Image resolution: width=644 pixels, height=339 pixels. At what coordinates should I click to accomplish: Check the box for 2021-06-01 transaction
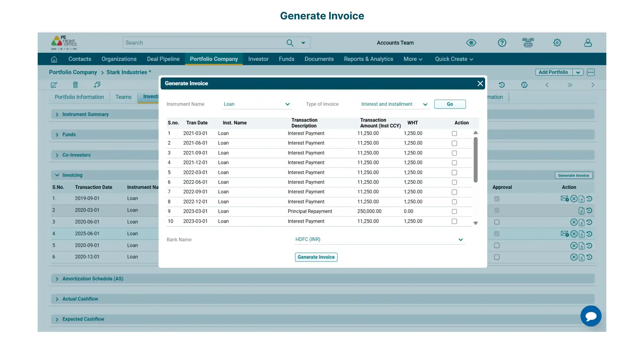[454, 143]
